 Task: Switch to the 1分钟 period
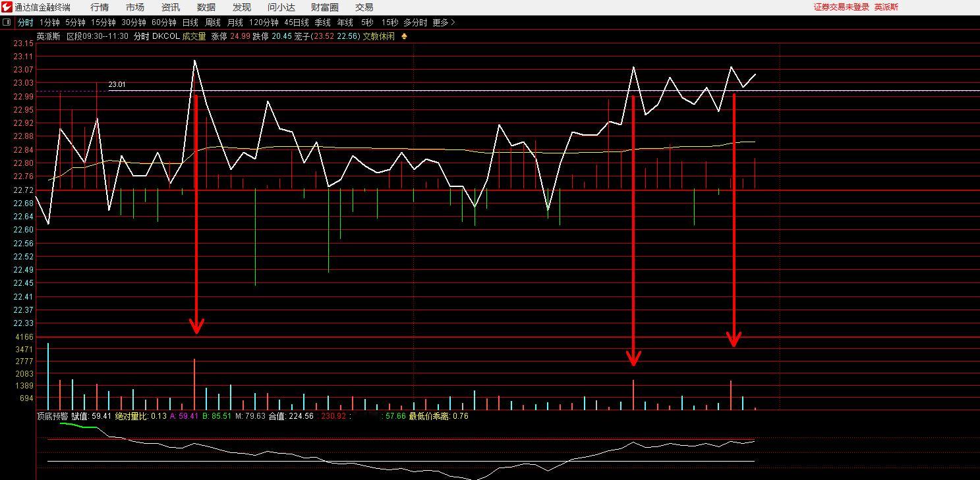pos(49,22)
